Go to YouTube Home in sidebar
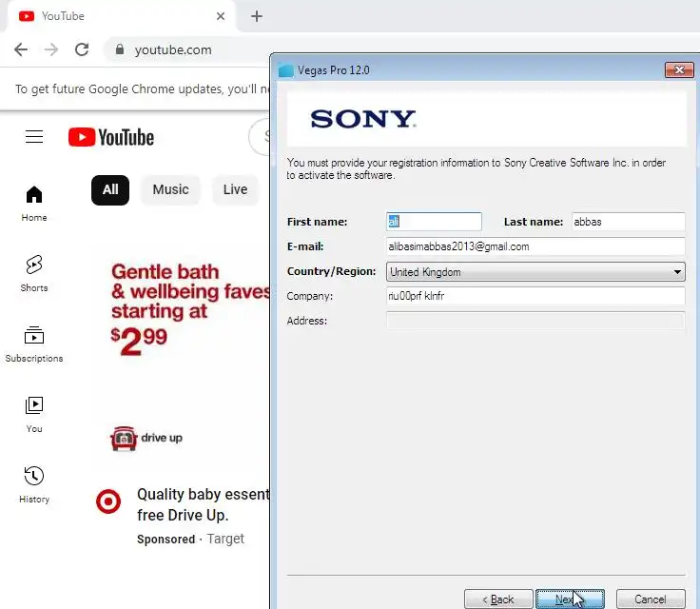Screen dimensions: 700x609 [x=34, y=204]
